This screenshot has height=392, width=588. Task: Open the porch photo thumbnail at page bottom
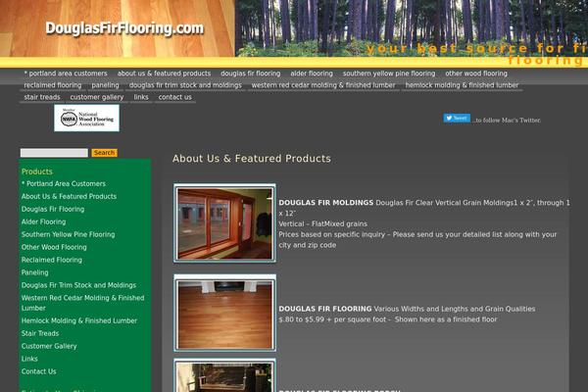pos(224,375)
